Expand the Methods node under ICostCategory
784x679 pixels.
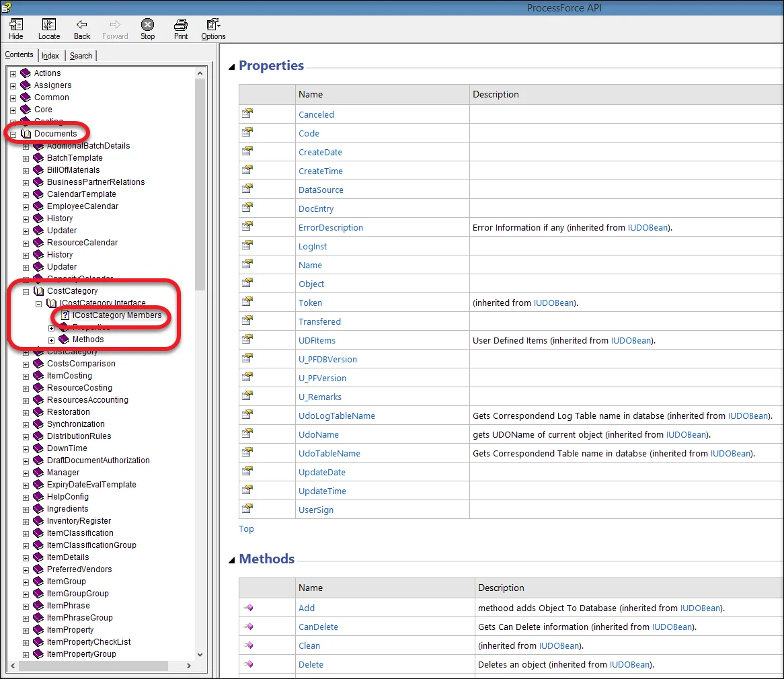tap(51, 340)
